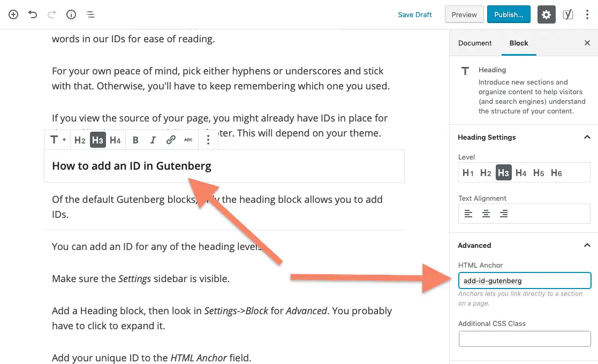598x364 pixels.
Task: Collapse the Heading Settings panel
Action: point(587,137)
